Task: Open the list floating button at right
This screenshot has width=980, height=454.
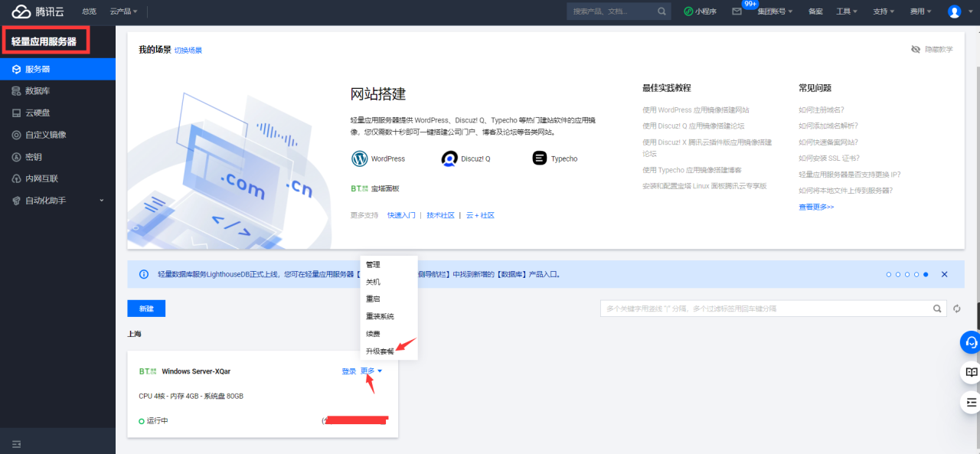Action: 971,401
